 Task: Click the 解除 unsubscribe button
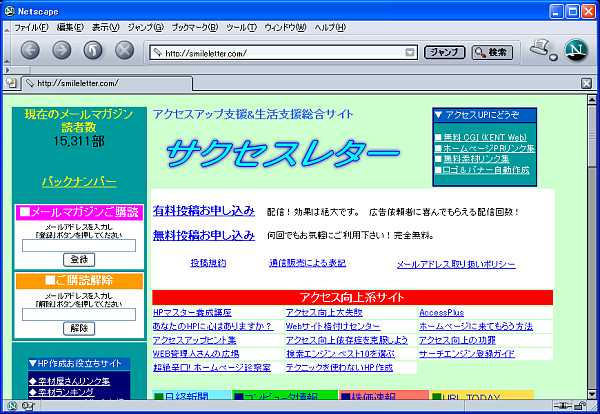78,328
